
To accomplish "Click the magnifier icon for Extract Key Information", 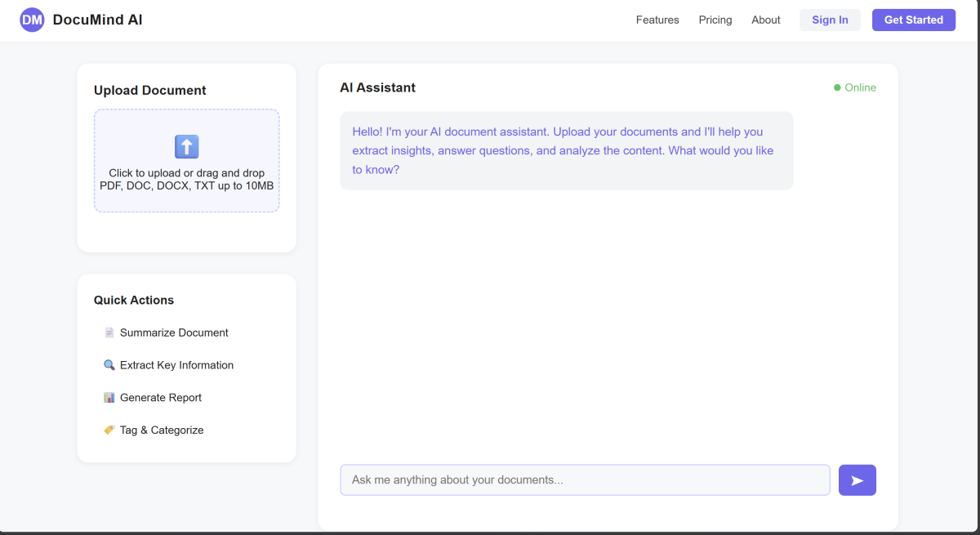I will click(109, 365).
